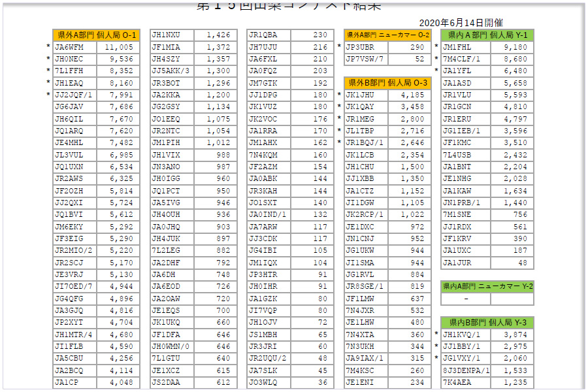588x392 pixels.
Task: Select the 県外B部門 個人局 O-3 header
Action: 388,83
